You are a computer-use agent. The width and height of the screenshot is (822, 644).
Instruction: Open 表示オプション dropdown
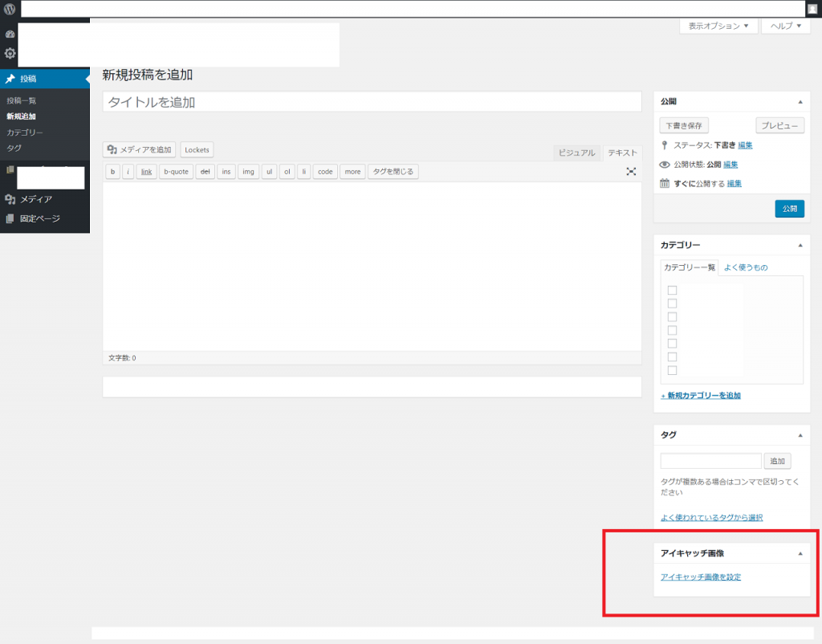click(x=718, y=26)
